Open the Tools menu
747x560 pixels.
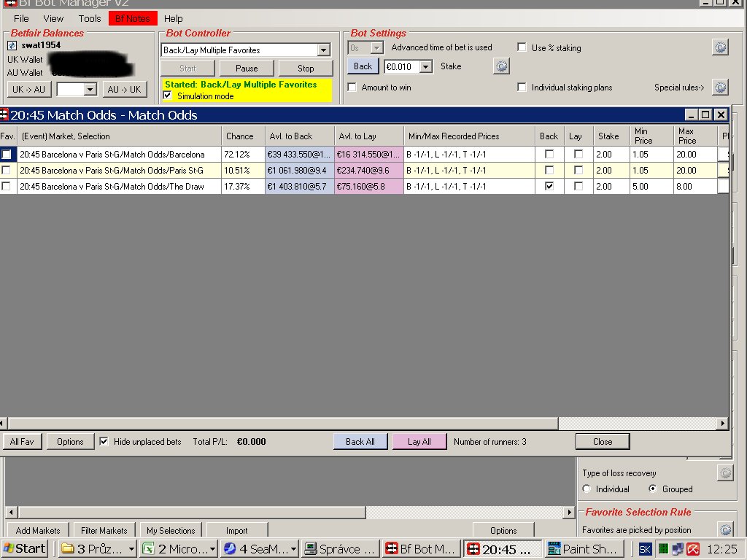(90, 18)
